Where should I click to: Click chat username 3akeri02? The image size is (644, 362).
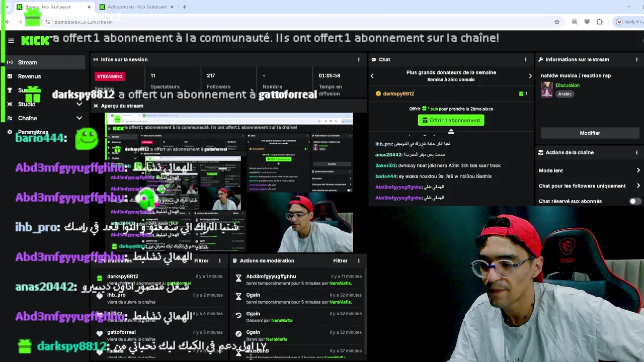pos(386,165)
